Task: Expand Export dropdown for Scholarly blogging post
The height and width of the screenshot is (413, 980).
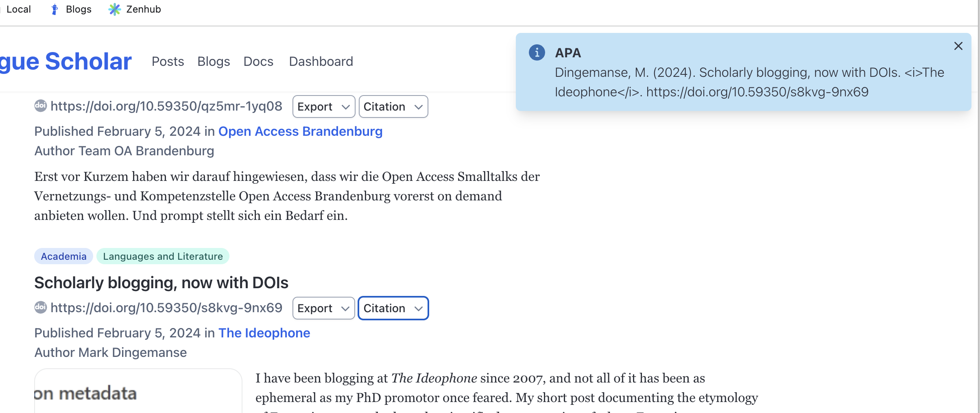Action: (323, 308)
